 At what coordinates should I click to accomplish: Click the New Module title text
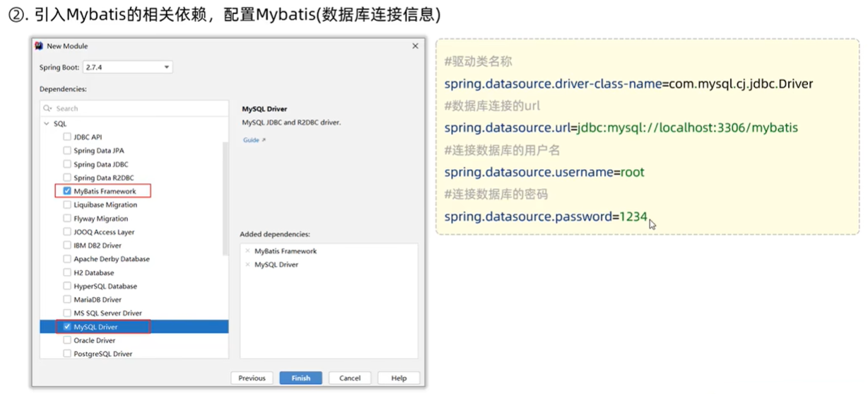pos(67,46)
